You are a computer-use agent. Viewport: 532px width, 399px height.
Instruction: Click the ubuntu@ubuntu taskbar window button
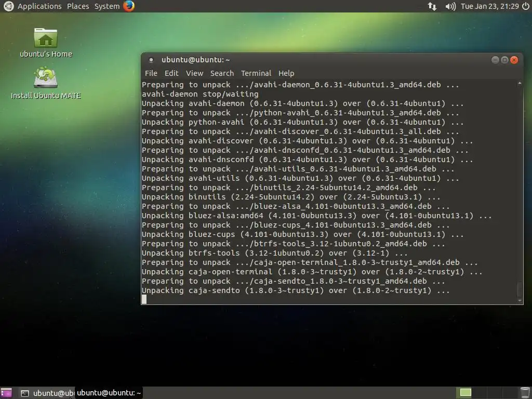(46, 393)
